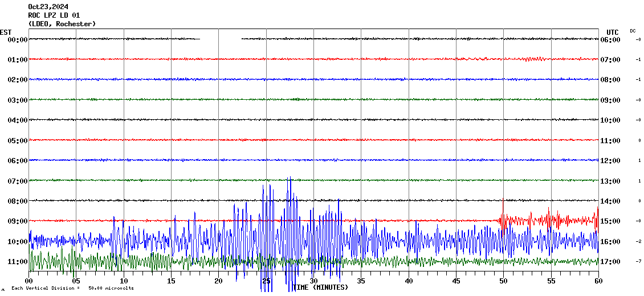
Task: Click the (LDEO, Rochester) location text
Action: click(x=62, y=24)
